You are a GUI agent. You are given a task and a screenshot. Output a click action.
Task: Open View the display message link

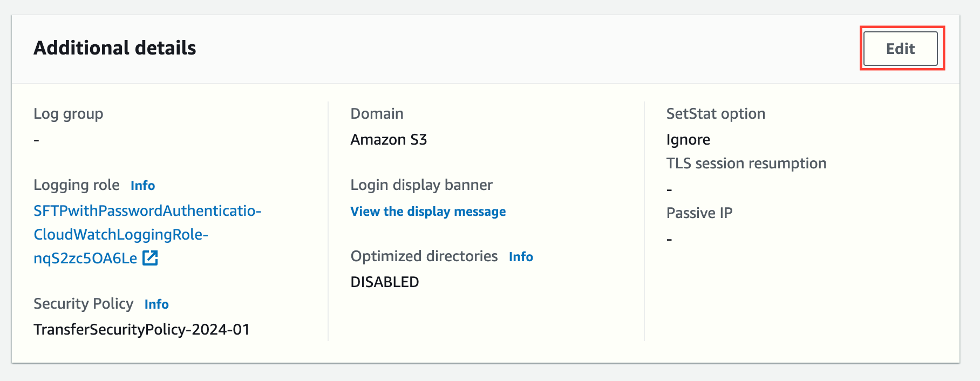click(x=428, y=212)
